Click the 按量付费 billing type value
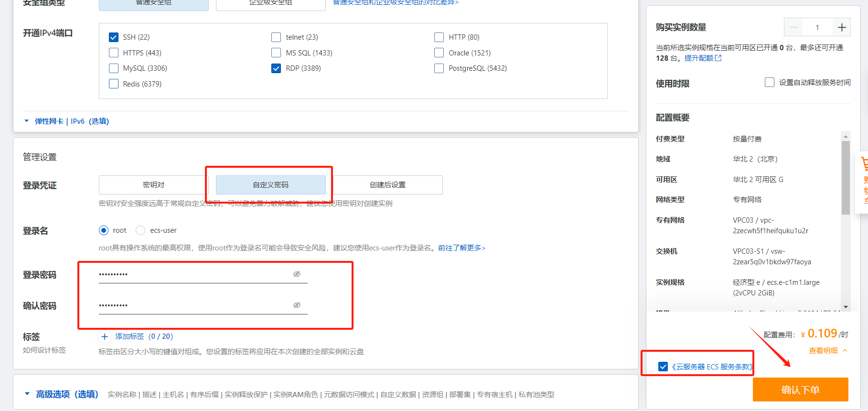The height and width of the screenshot is (411, 868). point(747,139)
